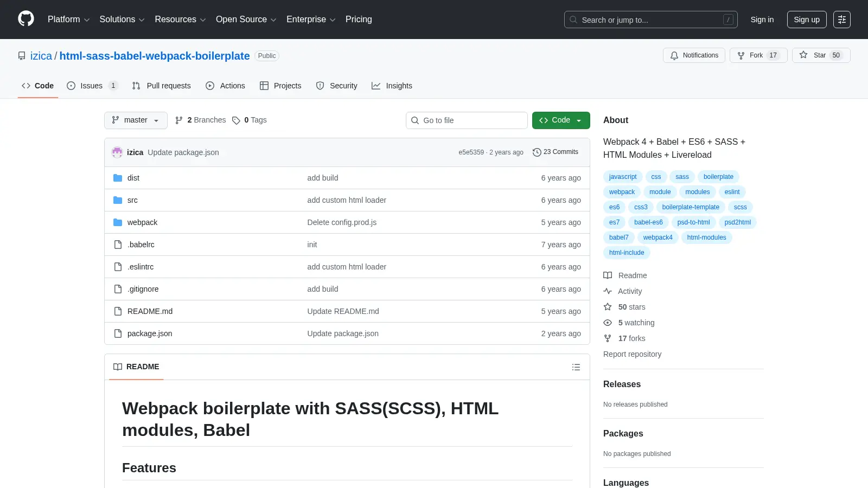868x488 pixels.
Task: Click the Sign up button
Action: pyautogui.click(x=807, y=20)
